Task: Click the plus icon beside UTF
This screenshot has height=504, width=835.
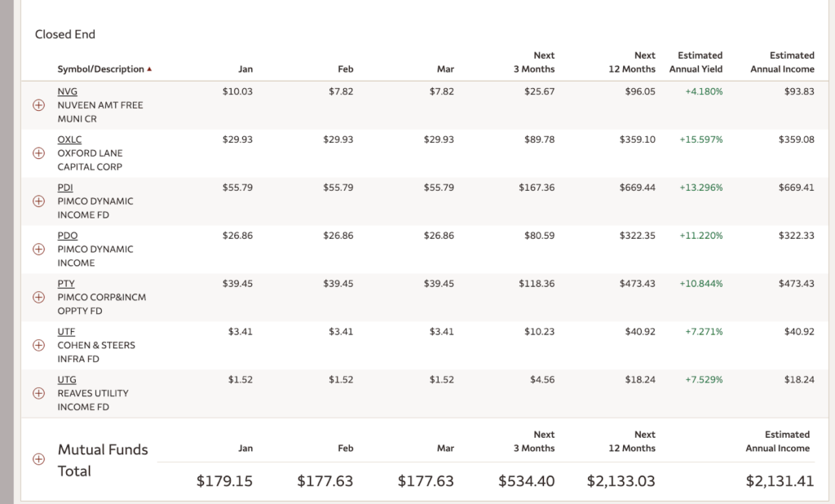Action: tap(38, 346)
